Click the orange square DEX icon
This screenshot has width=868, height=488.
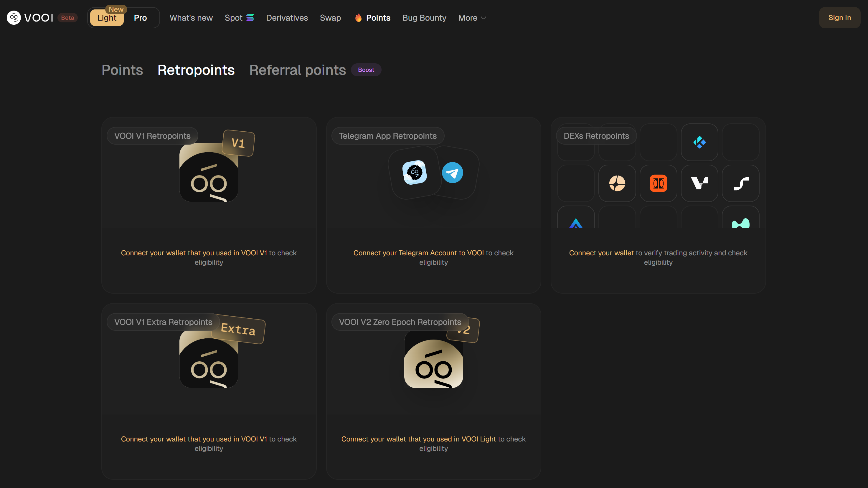pyautogui.click(x=658, y=183)
